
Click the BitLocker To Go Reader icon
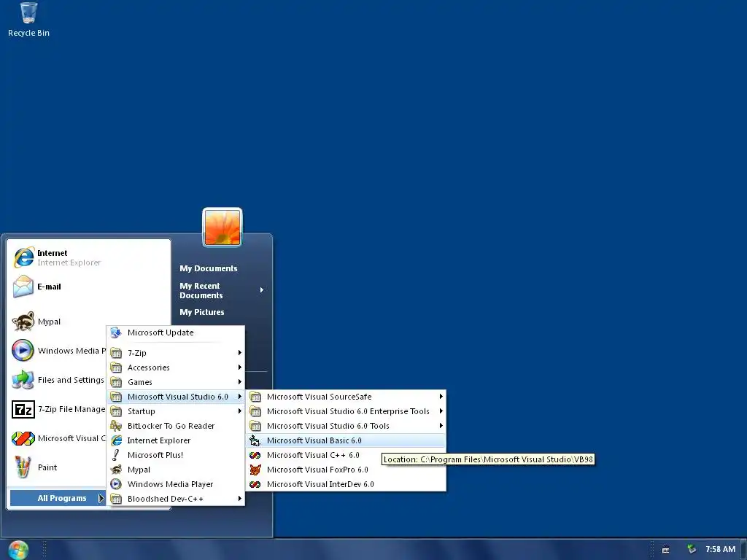pos(116,426)
